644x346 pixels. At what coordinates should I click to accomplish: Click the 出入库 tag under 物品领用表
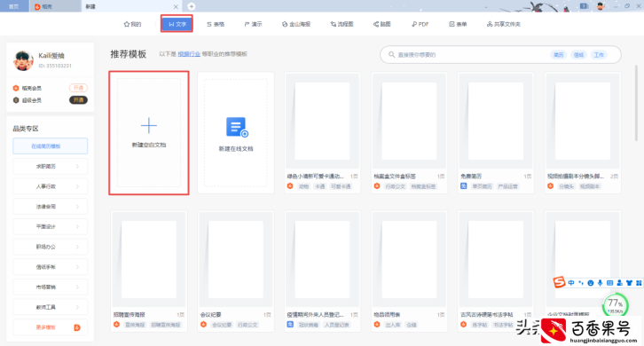[392, 325]
